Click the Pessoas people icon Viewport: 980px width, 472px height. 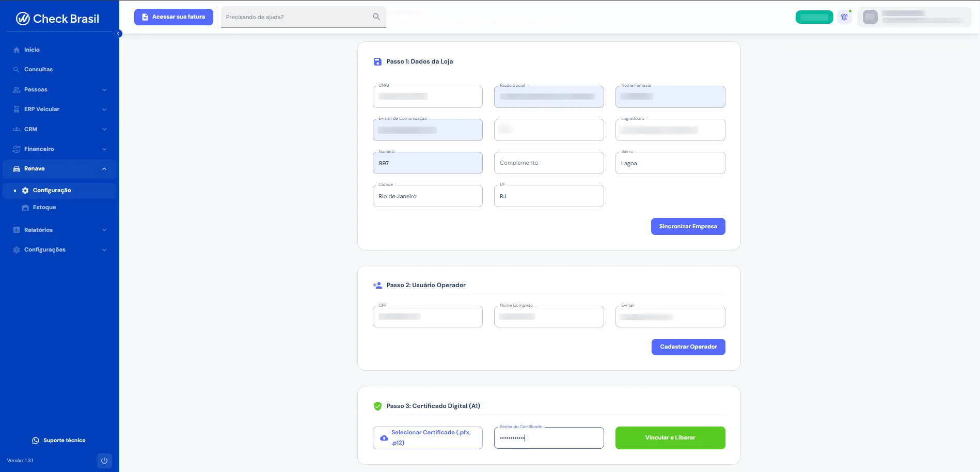pos(17,89)
